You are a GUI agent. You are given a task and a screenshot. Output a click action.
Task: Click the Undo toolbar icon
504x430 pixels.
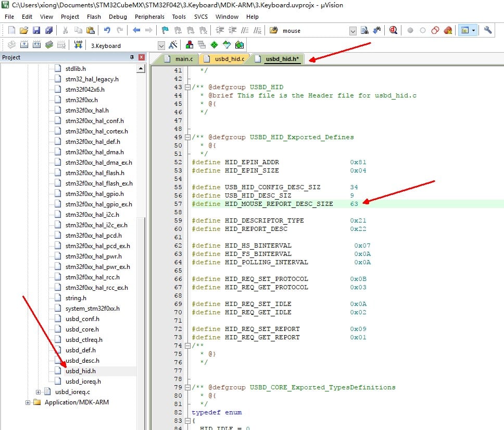point(107,31)
